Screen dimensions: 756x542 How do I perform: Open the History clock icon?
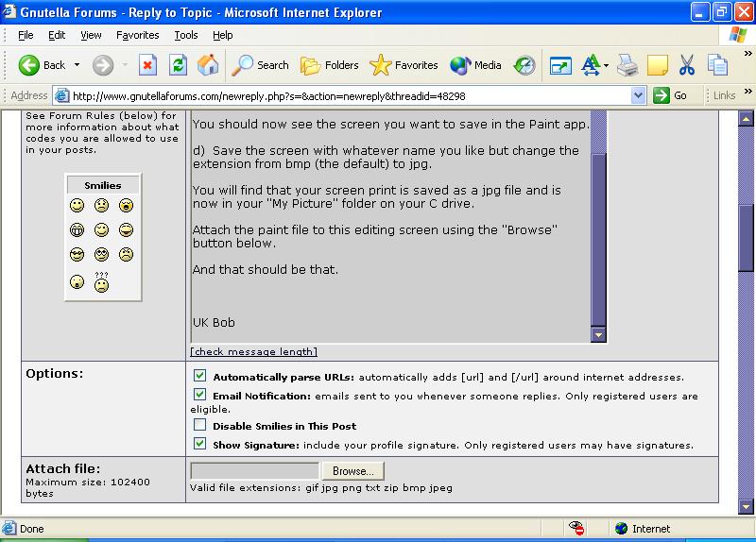(x=524, y=65)
